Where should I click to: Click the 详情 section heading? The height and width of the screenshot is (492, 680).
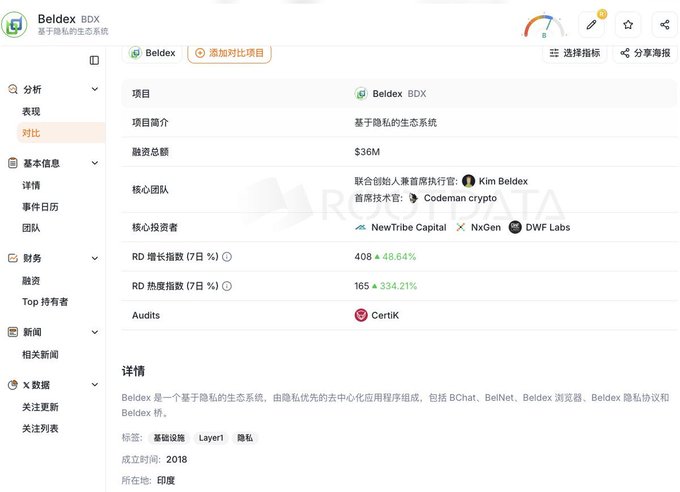click(x=133, y=371)
